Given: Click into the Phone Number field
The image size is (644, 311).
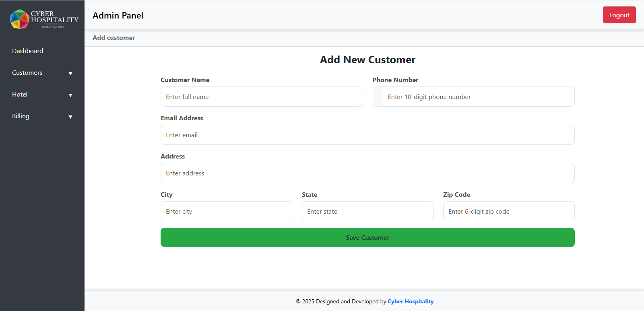Looking at the screenshot, I should point(478,97).
